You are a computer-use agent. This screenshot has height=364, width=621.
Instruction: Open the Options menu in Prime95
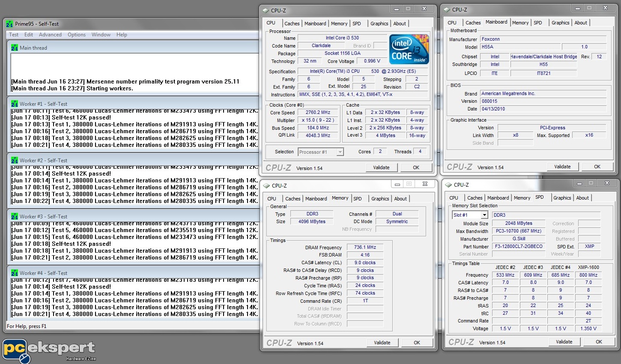coord(77,35)
